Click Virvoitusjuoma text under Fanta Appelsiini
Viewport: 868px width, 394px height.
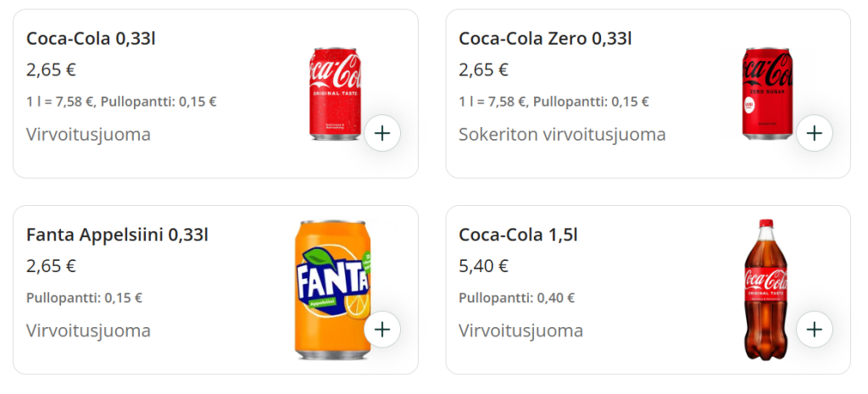click(x=88, y=330)
